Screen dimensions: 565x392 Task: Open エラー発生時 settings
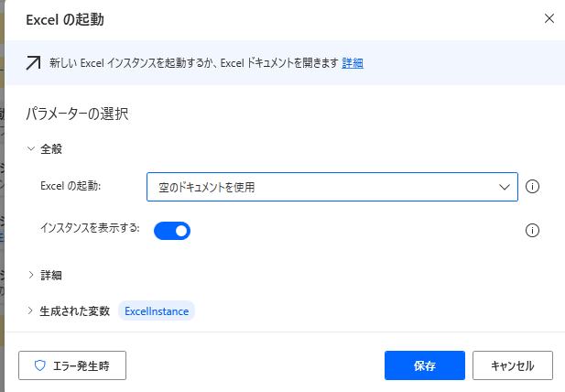coord(72,365)
